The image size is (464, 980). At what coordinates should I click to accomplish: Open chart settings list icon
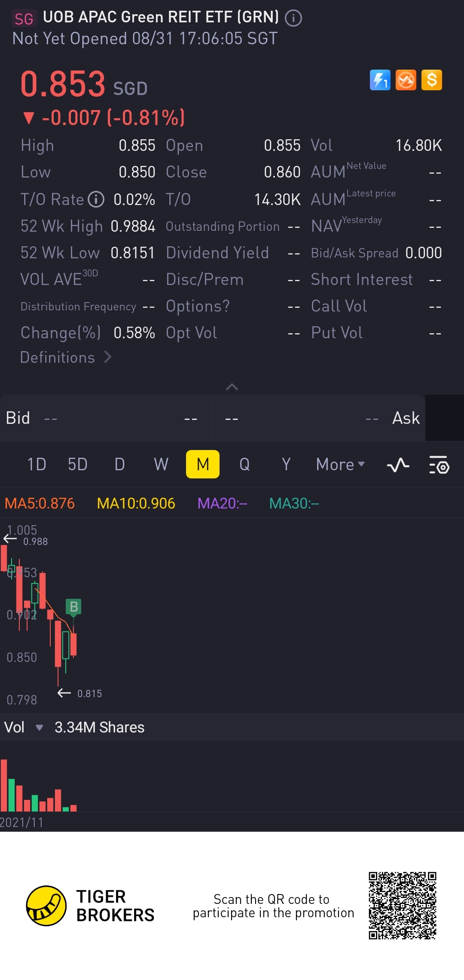click(x=439, y=465)
